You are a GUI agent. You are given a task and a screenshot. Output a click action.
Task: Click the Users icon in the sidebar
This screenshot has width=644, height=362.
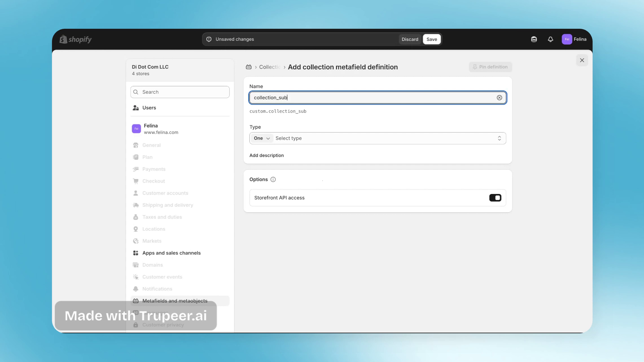pyautogui.click(x=136, y=108)
